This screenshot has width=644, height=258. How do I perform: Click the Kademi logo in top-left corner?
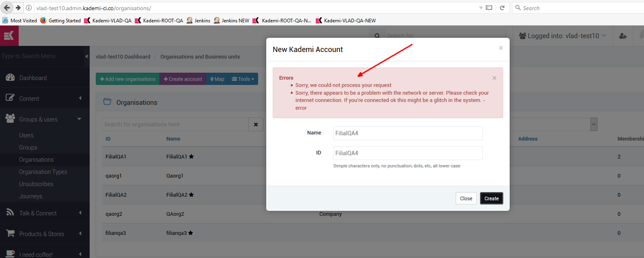point(9,36)
